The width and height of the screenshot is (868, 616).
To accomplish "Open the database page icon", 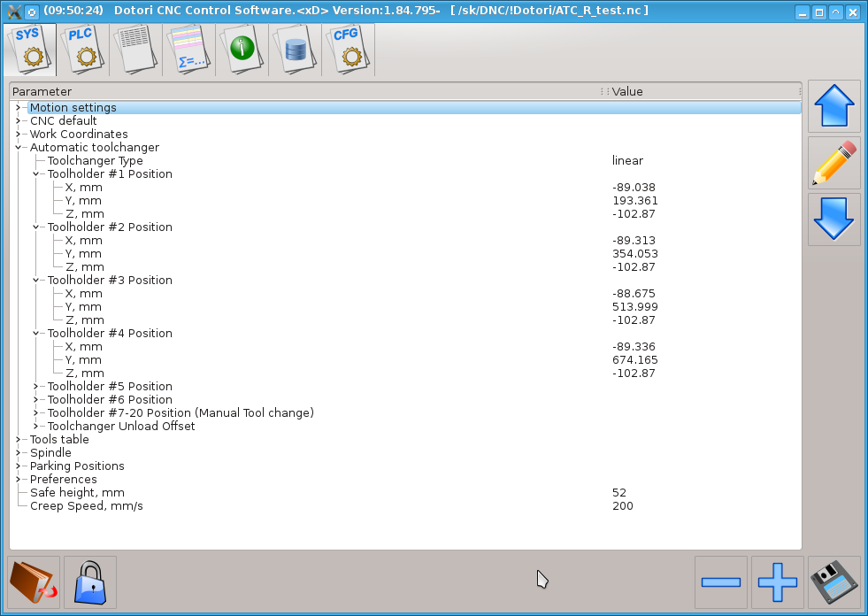I will [296, 50].
